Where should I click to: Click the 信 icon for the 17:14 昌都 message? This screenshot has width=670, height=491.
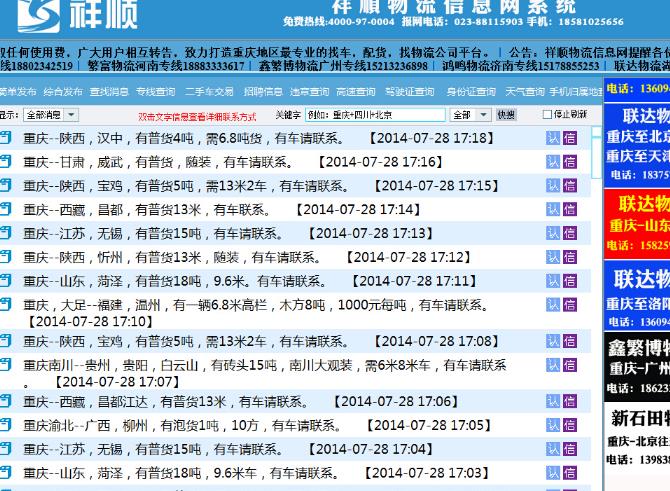[570, 209]
